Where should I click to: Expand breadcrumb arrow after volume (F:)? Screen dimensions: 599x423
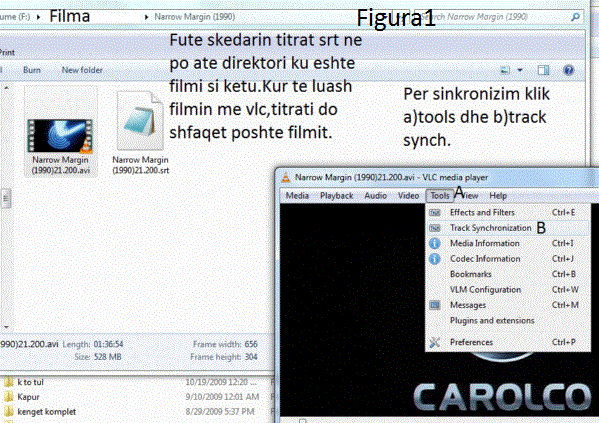39,17
